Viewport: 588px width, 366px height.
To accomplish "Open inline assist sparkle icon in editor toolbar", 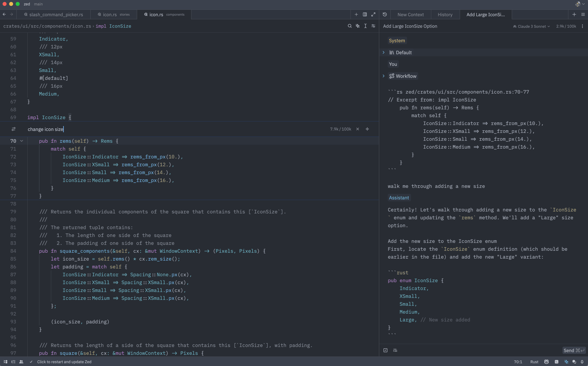I will (358, 26).
